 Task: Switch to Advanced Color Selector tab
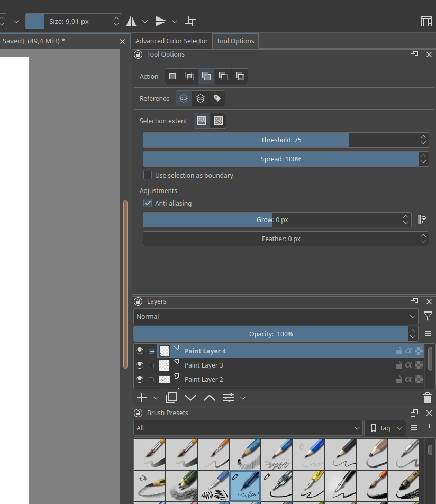pyautogui.click(x=171, y=41)
